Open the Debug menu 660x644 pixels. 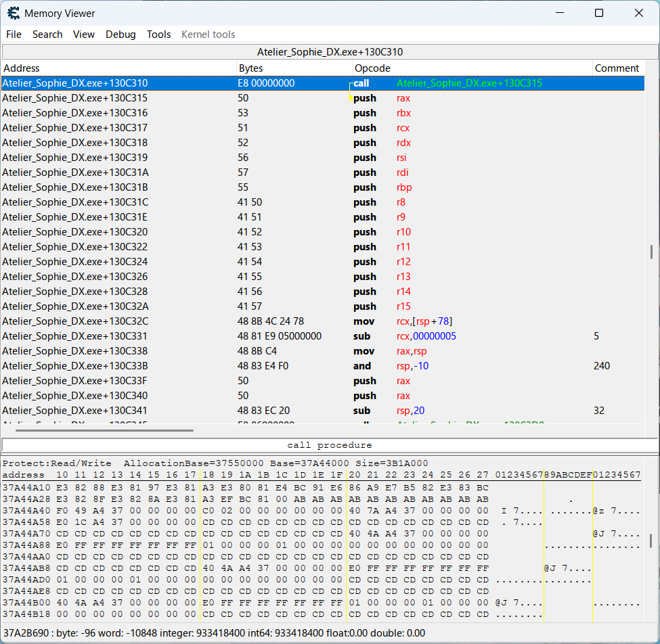point(120,34)
